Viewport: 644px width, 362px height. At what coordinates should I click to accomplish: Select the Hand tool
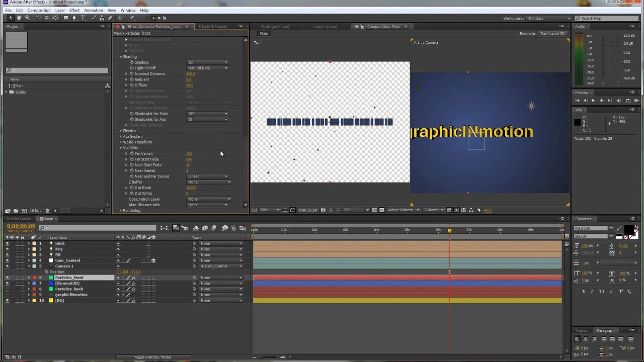click(x=19, y=18)
